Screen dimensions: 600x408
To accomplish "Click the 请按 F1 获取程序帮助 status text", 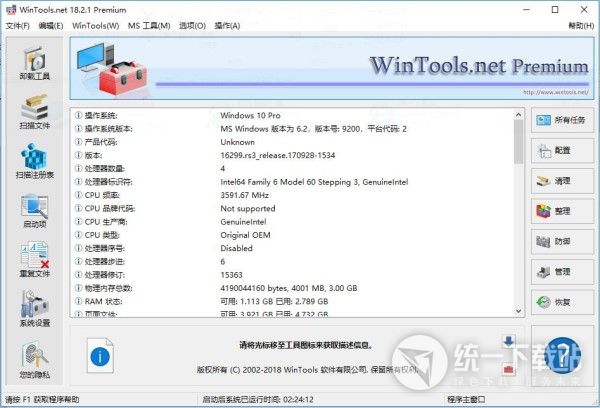I will [x=42, y=400].
